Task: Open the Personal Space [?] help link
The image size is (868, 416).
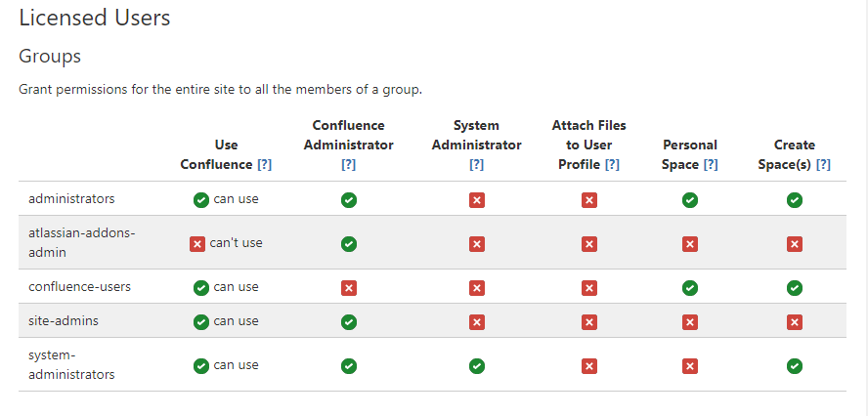Action: [x=711, y=165]
